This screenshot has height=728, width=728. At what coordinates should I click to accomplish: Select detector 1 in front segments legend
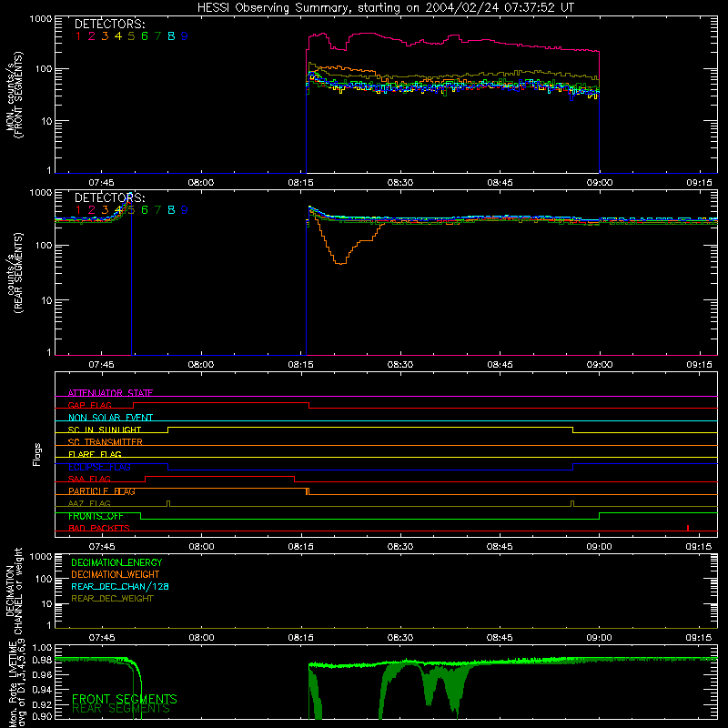(78, 36)
